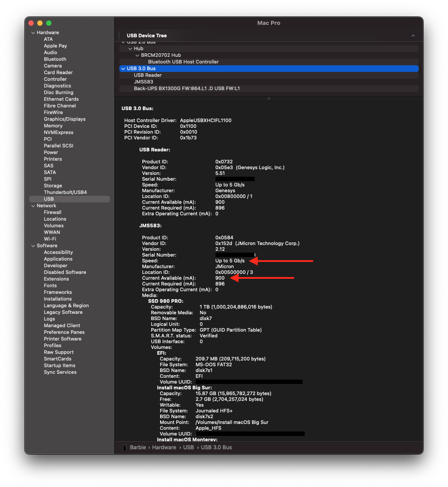Click Barbie in the path bar
Image resolution: width=448 pixels, height=487 pixels.
(x=138, y=447)
